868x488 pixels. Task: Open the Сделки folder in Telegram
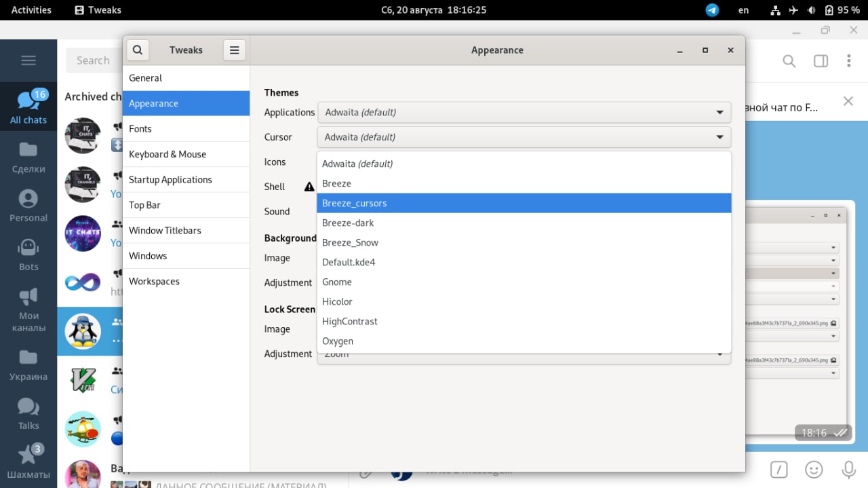28,157
